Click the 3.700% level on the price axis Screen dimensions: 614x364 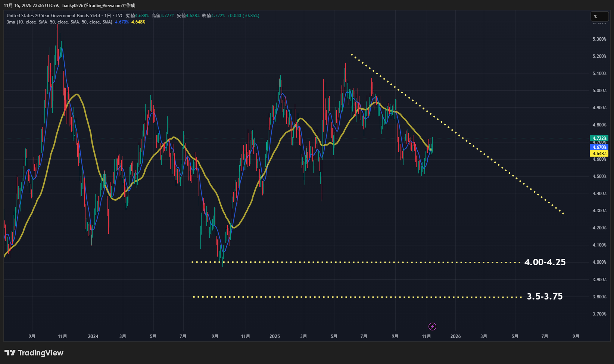click(599, 314)
